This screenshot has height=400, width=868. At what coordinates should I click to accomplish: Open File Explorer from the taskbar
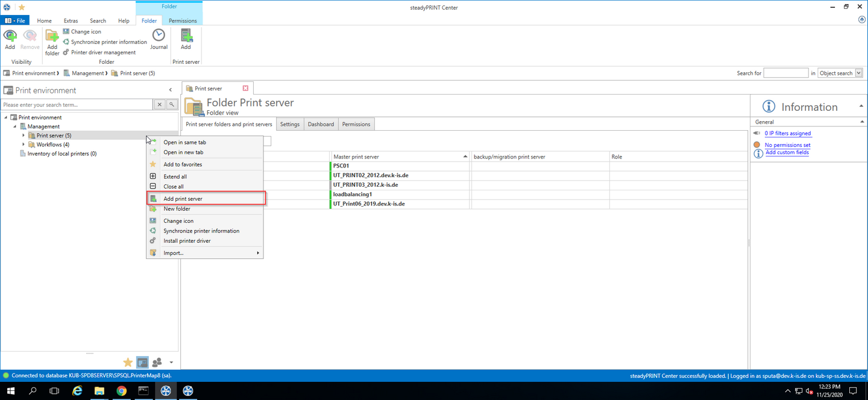pos(99,391)
